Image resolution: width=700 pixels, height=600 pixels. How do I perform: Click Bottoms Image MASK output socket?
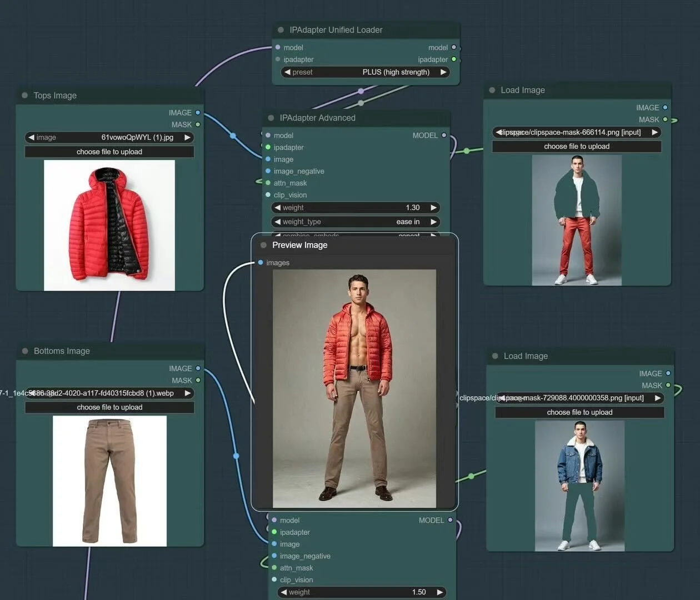coord(198,381)
